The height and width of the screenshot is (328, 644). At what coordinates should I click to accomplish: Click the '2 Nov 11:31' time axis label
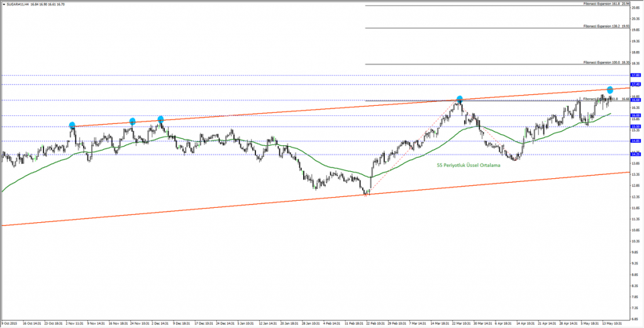pos(75,323)
